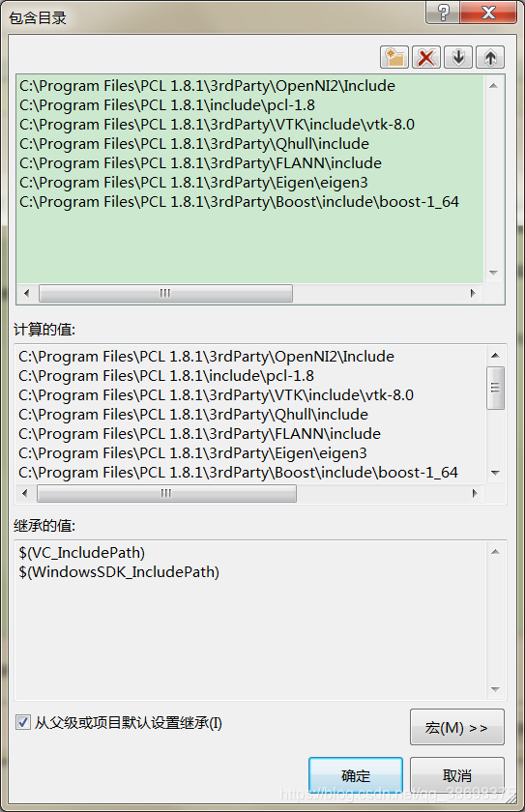
Task: Select Qhull\include path in edit list
Action: (x=194, y=143)
